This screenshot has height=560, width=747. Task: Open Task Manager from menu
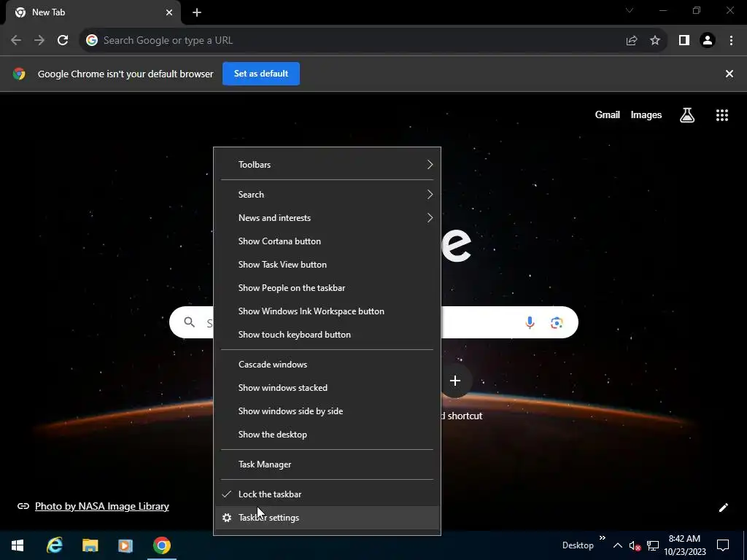click(327, 464)
